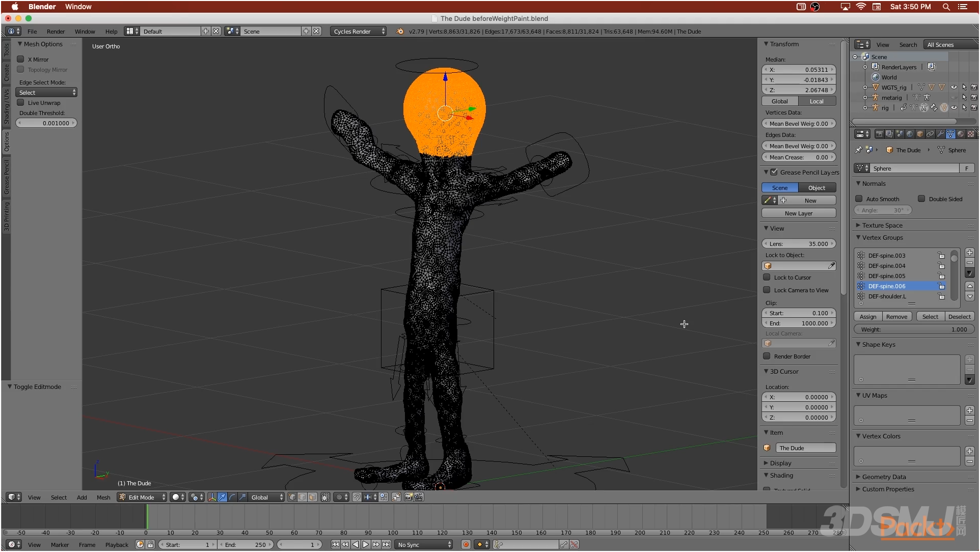Open the Edit Mode selector dropdown

coord(142,498)
